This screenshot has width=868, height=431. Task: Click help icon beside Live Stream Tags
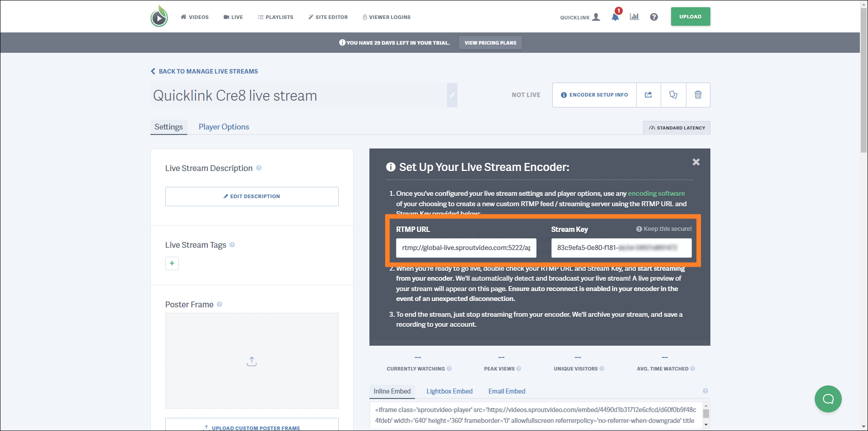[x=232, y=245]
